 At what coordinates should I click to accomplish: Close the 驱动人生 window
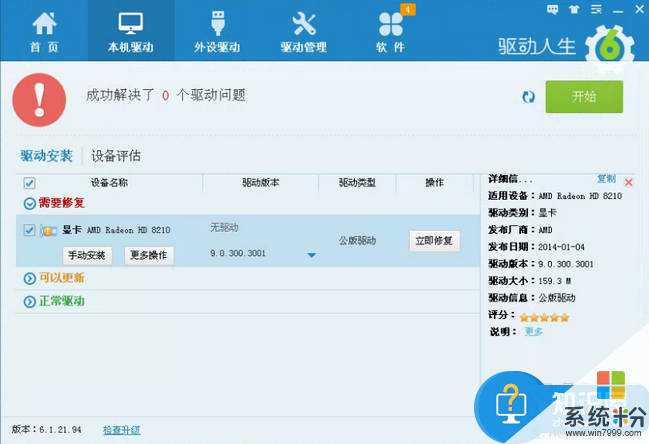point(639,10)
